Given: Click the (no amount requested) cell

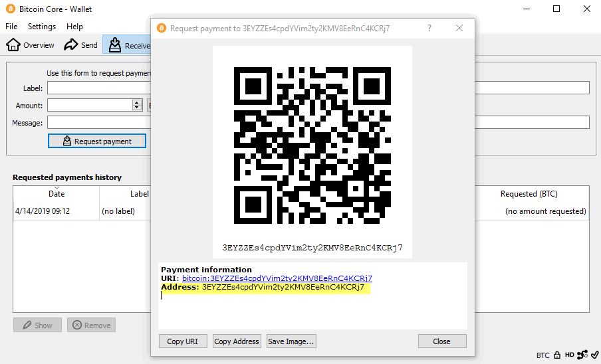Looking at the screenshot, I should click(x=545, y=211).
